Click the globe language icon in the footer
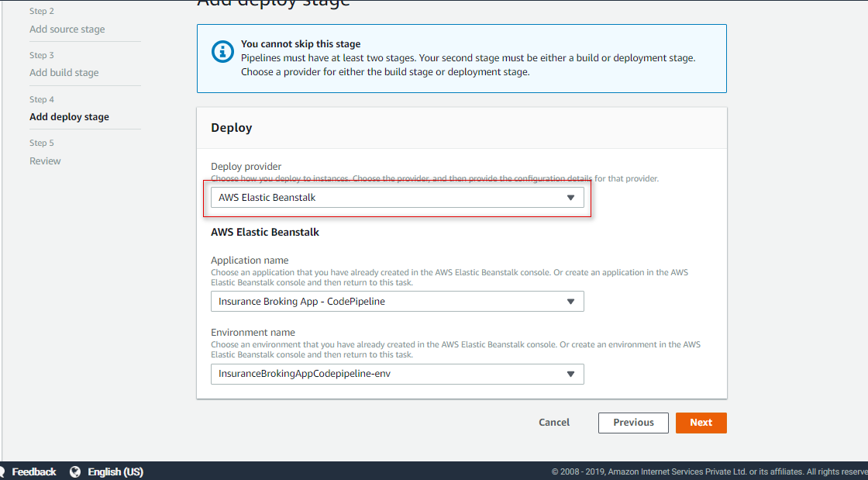This screenshot has height=480, width=868. pos(75,471)
